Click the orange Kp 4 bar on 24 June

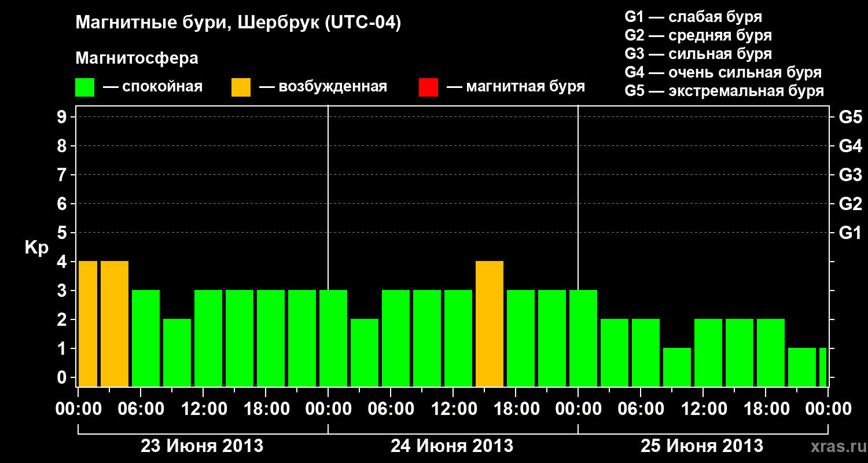click(490, 324)
